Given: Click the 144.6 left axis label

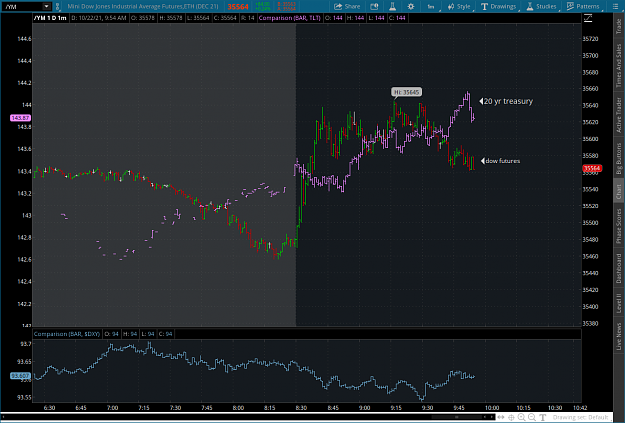Looking at the screenshot, I should click(x=24, y=39).
